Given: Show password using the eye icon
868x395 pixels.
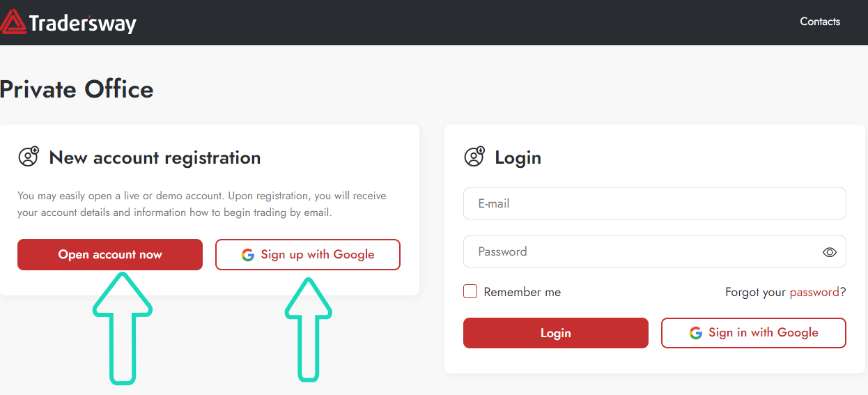Looking at the screenshot, I should tap(829, 252).
